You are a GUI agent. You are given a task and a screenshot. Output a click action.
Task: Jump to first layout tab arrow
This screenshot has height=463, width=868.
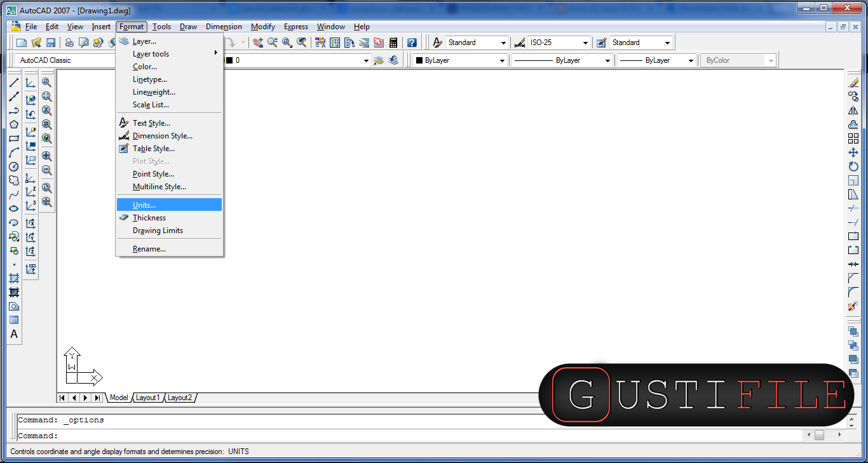point(62,398)
